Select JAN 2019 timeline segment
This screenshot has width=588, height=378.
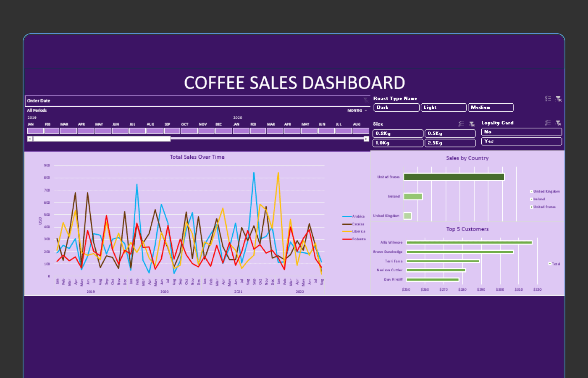click(35, 131)
